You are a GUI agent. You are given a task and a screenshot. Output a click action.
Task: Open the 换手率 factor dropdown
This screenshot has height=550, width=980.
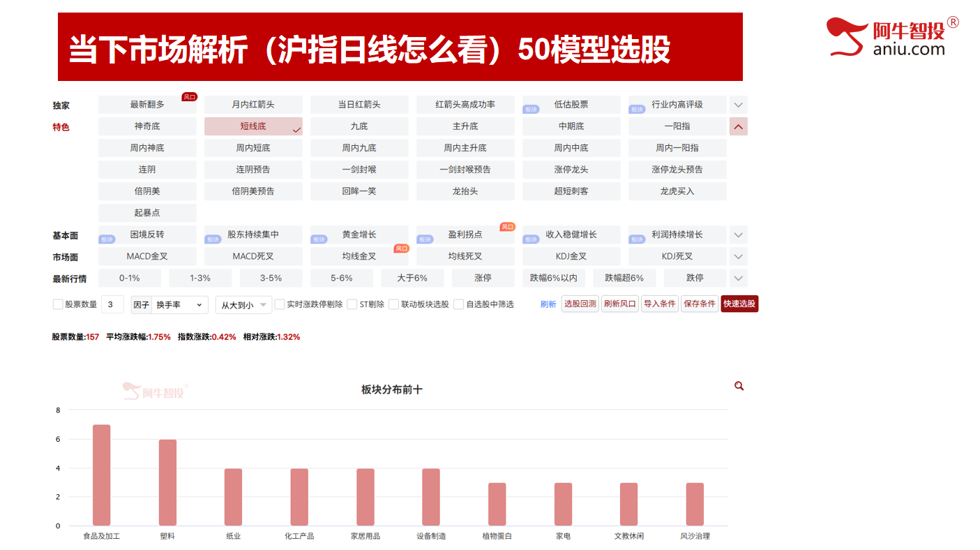coord(179,305)
